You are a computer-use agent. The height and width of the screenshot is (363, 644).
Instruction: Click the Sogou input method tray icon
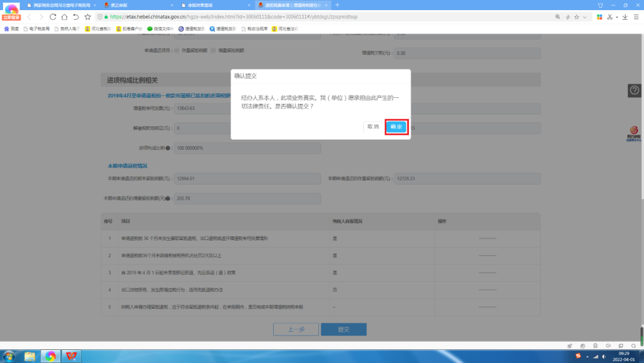tap(578, 356)
